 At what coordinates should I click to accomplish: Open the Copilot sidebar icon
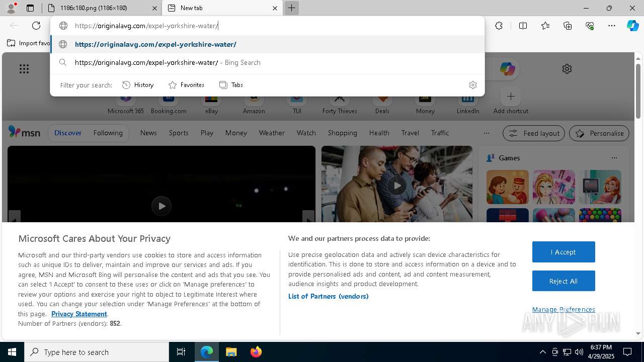[632, 26]
